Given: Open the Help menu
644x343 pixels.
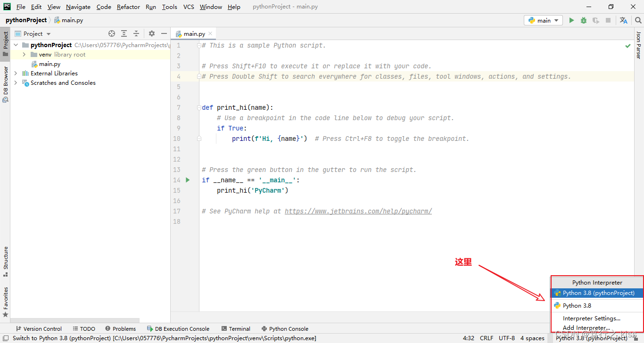Looking at the screenshot, I should pyautogui.click(x=234, y=7).
